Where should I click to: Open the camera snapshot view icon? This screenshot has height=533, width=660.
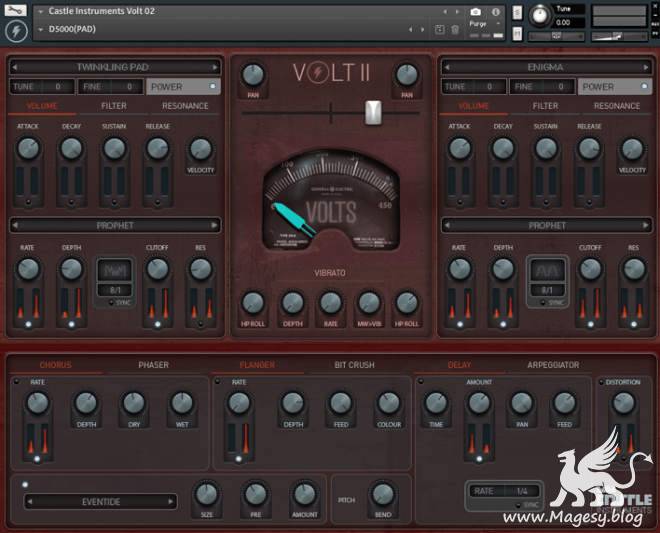[x=476, y=12]
